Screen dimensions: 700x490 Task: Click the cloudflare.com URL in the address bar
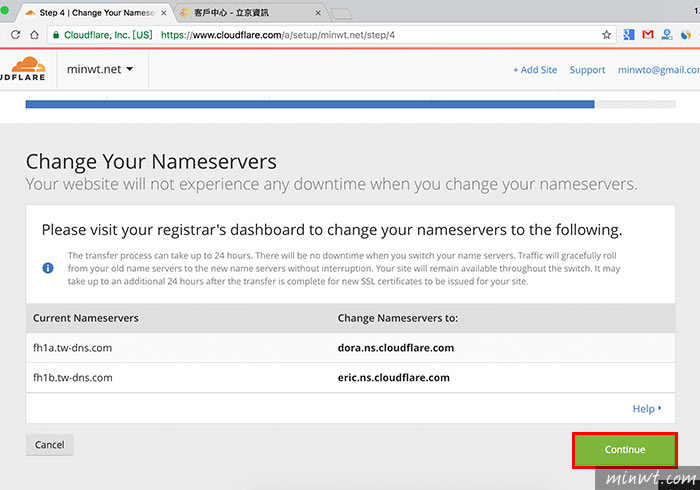pos(278,35)
